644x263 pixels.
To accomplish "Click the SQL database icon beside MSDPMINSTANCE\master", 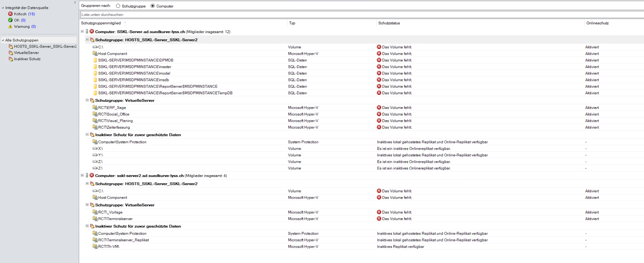I will tap(95, 67).
